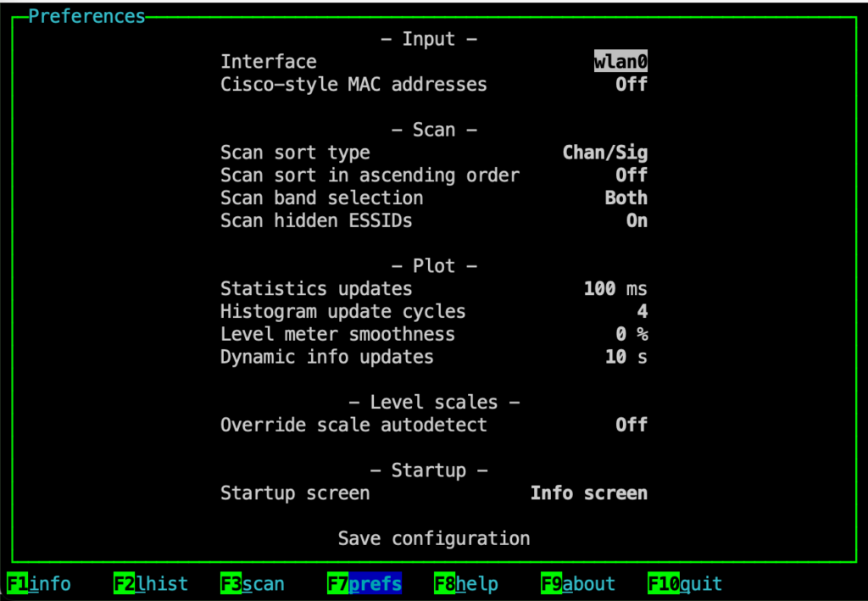
Task: Click the Scan sort type label
Action: pos(295,153)
